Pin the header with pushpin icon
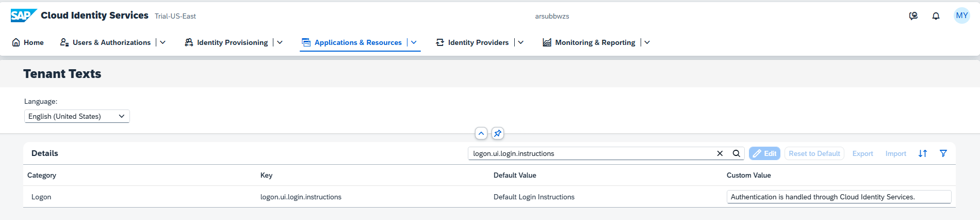This screenshot has height=220, width=980. tap(498, 133)
